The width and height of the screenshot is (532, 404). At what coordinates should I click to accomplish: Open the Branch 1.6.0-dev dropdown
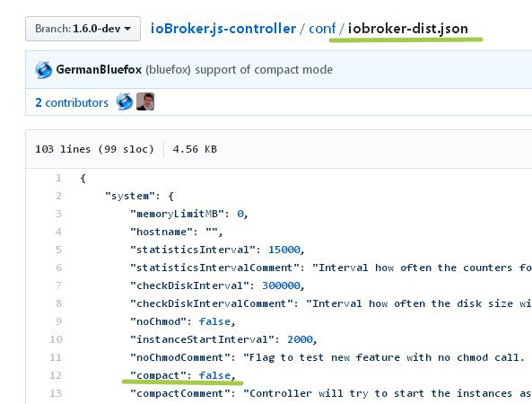pos(83,29)
